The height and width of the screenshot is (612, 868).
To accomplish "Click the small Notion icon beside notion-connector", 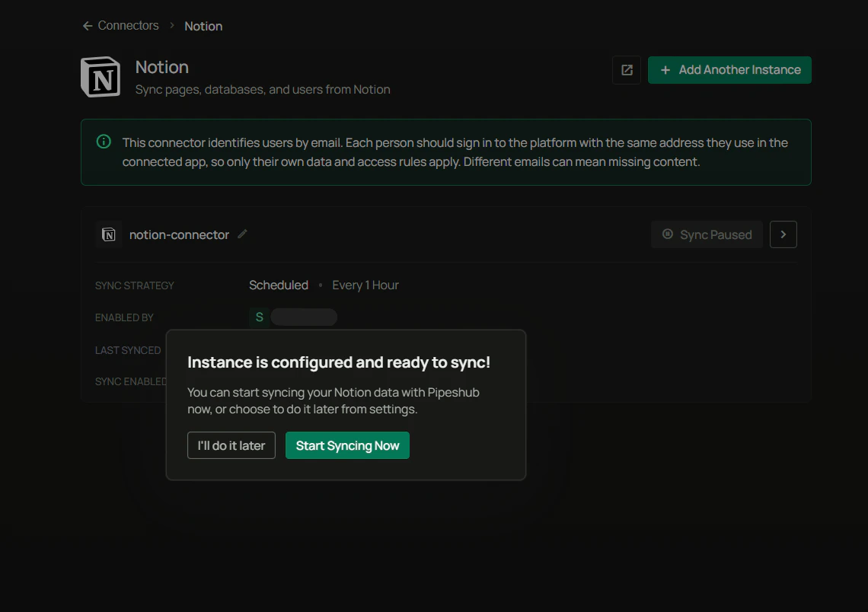I will coord(108,234).
